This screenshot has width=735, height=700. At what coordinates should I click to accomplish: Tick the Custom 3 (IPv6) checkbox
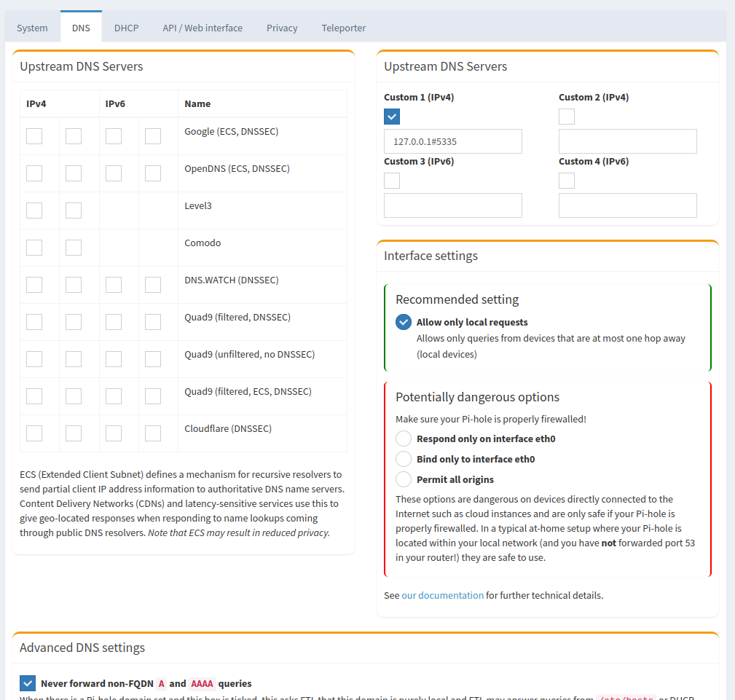(392, 181)
